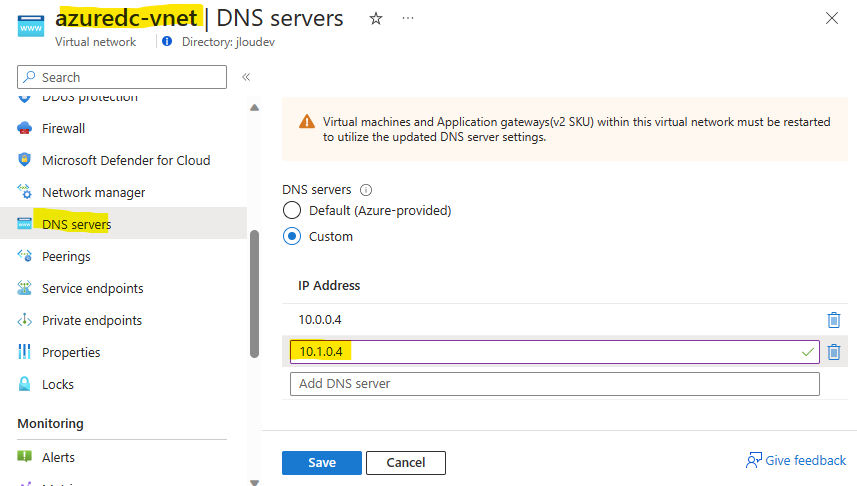Select Custom DNS radio button
The image size is (857, 486).
click(x=292, y=236)
